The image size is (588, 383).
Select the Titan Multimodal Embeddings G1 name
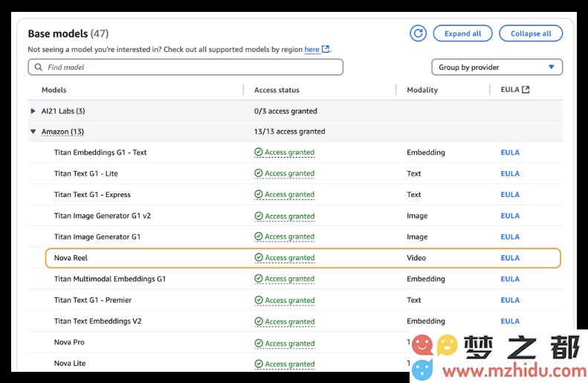coord(110,279)
